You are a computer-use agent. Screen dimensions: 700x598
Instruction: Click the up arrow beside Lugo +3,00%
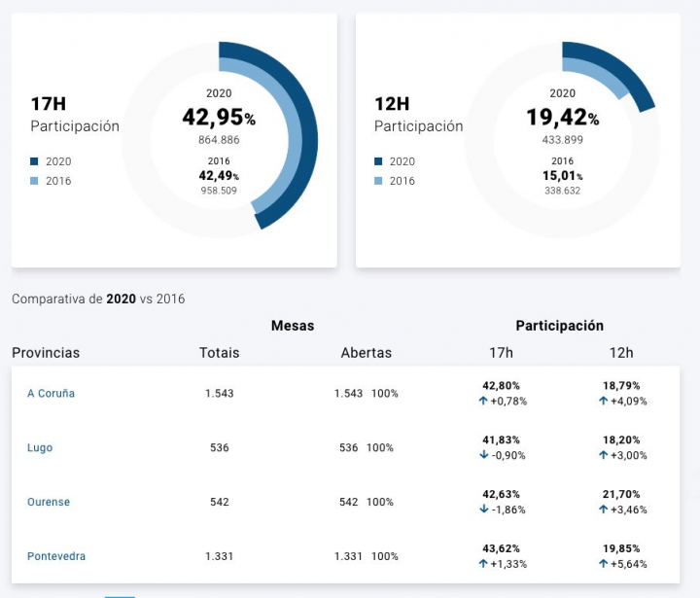point(603,455)
